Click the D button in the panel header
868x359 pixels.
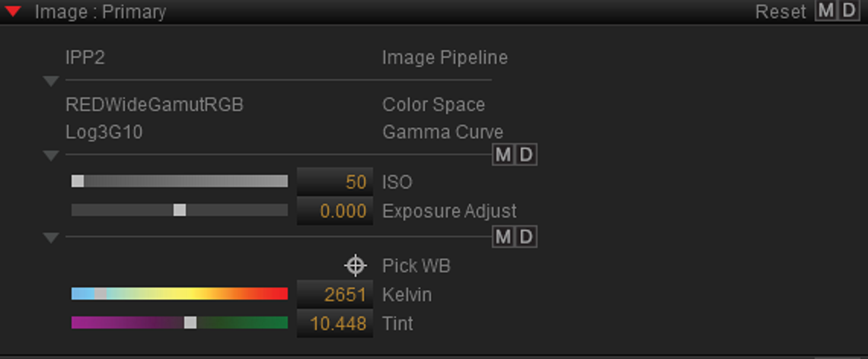coord(848,11)
